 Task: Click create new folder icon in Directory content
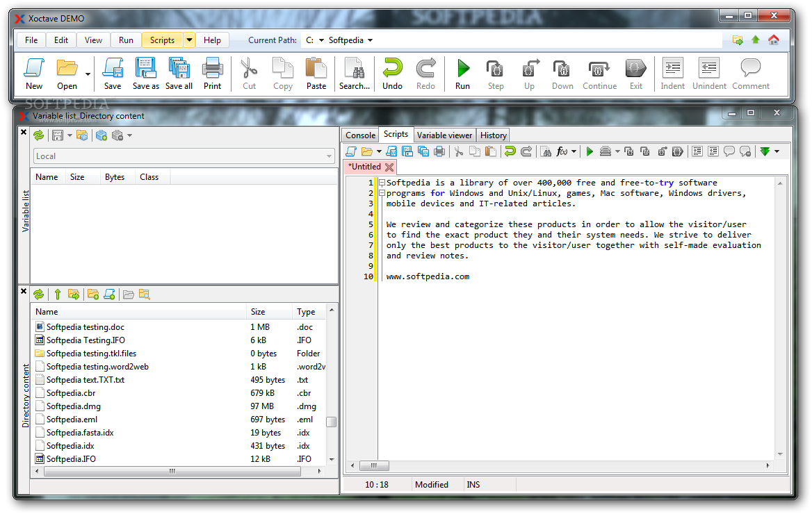(93, 295)
